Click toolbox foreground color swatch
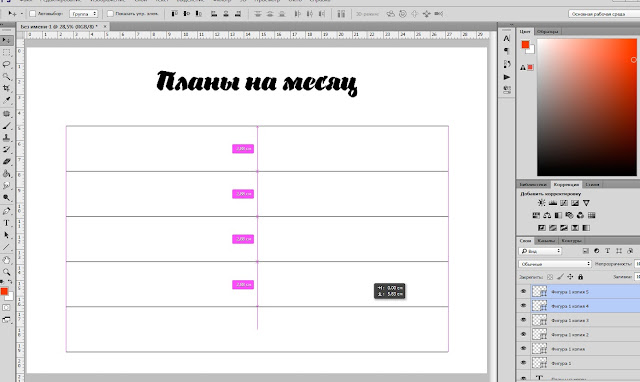 (4, 291)
